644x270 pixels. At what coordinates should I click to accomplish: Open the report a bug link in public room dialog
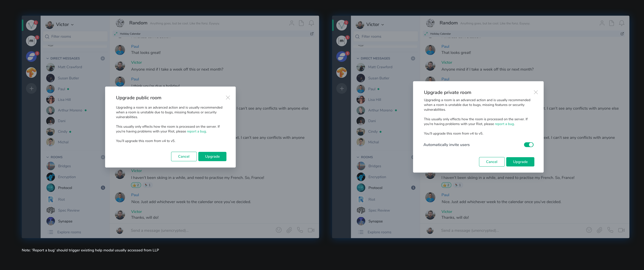coord(196,131)
